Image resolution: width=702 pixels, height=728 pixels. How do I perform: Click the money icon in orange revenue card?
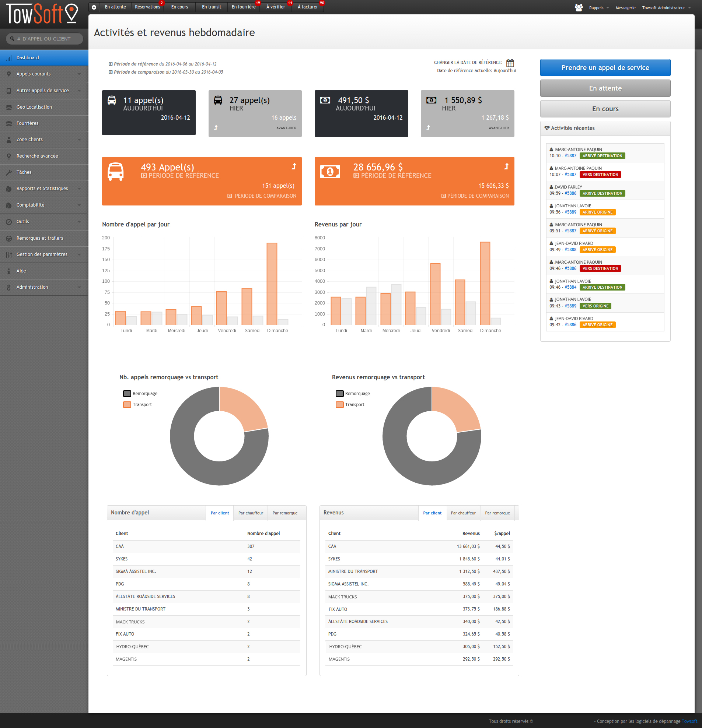click(330, 172)
